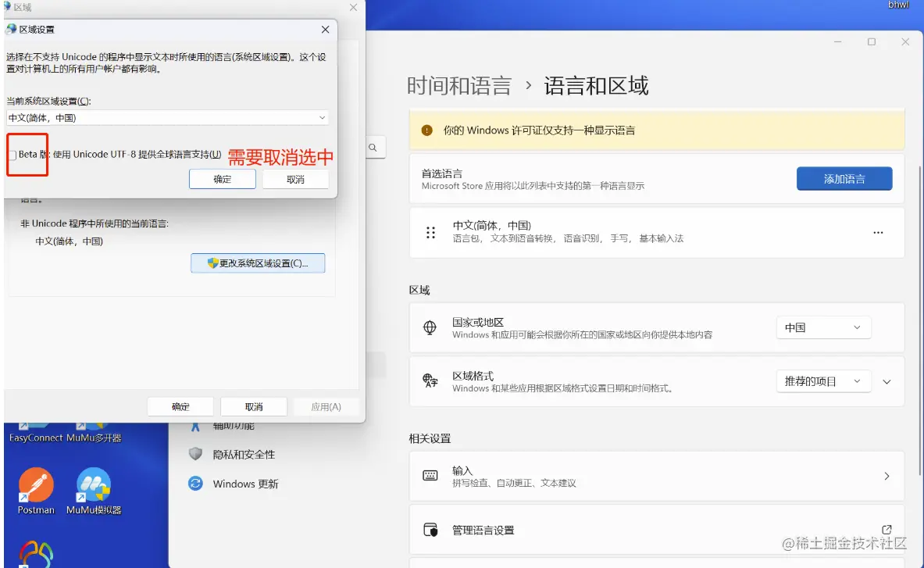Open the current system locale dropdown
The width and height of the screenshot is (924, 568).
point(167,118)
